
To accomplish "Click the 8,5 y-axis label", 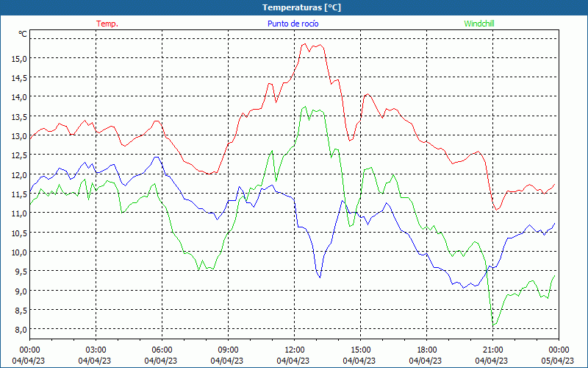I will pos(21,310).
